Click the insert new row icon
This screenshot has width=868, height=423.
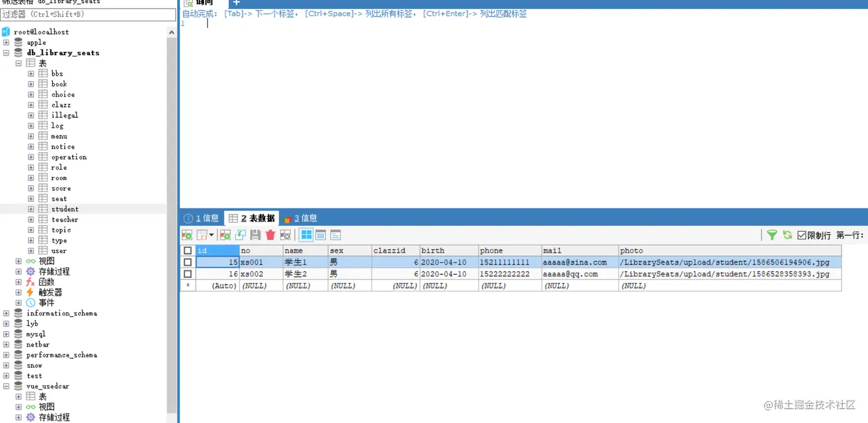pyautogui.click(x=226, y=235)
